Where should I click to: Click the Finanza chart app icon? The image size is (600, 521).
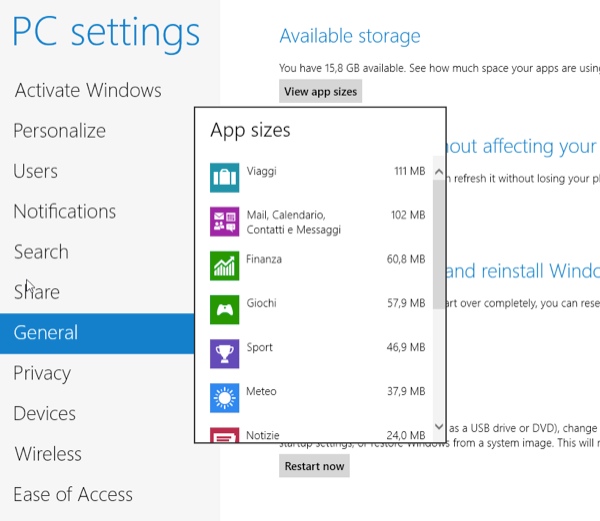tap(225, 266)
